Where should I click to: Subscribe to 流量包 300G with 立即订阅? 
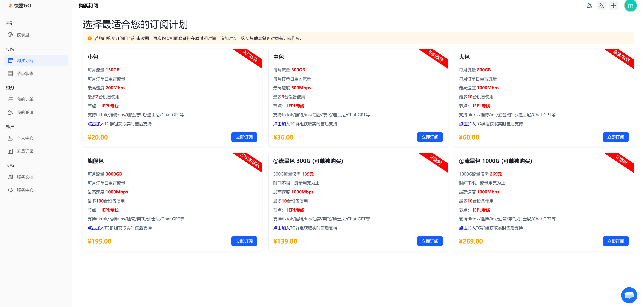[430, 241]
